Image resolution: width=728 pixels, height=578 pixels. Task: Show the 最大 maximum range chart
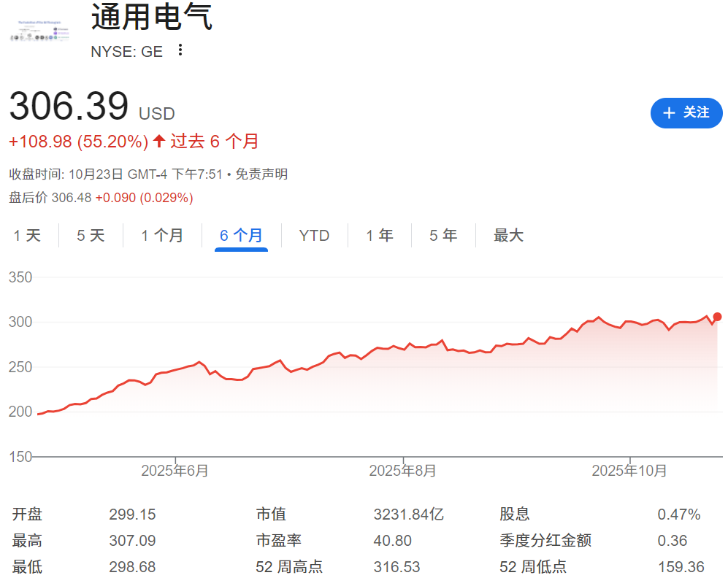(x=508, y=236)
